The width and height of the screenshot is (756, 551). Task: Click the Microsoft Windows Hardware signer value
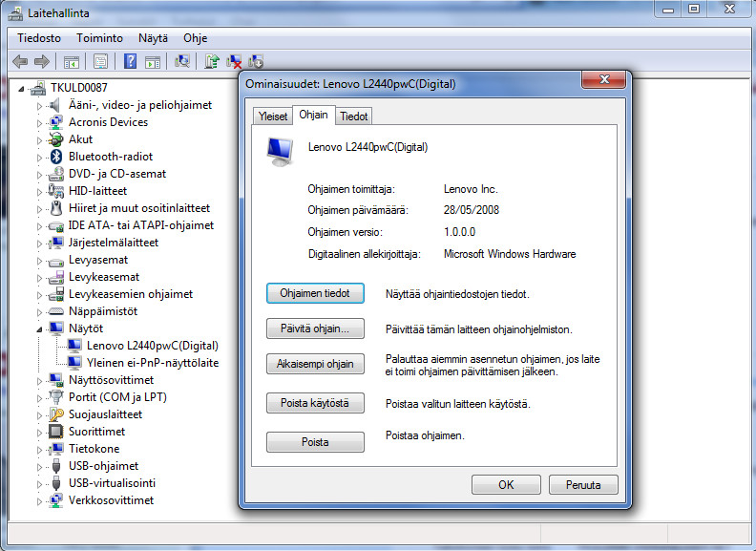[x=510, y=254]
